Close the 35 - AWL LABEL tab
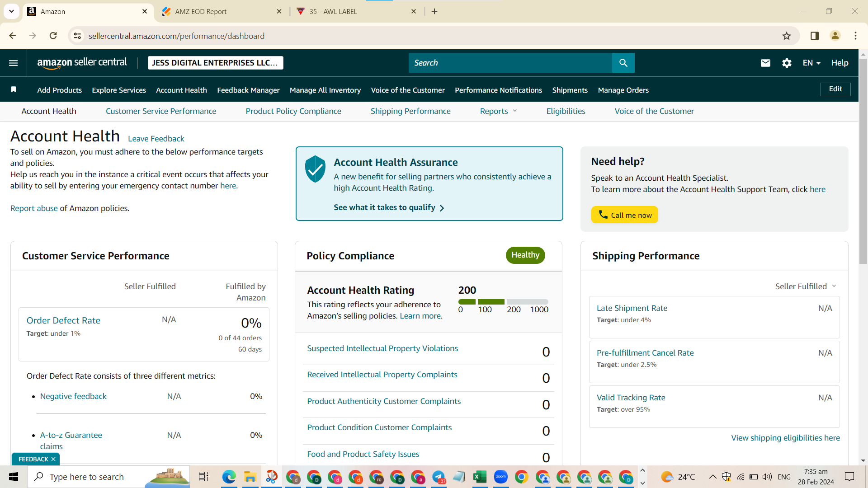This screenshot has height=488, width=868. 414,11
